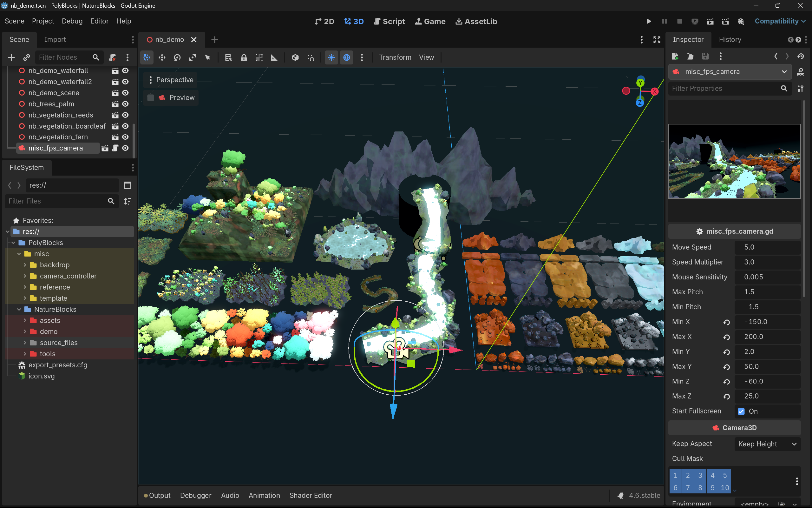
Task: Switch to the 2D workspace
Action: [x=324, y=22]
